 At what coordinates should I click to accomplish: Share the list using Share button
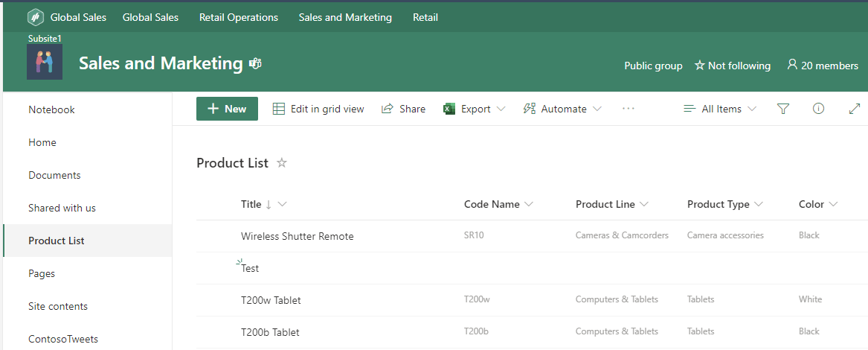point(403,109)
